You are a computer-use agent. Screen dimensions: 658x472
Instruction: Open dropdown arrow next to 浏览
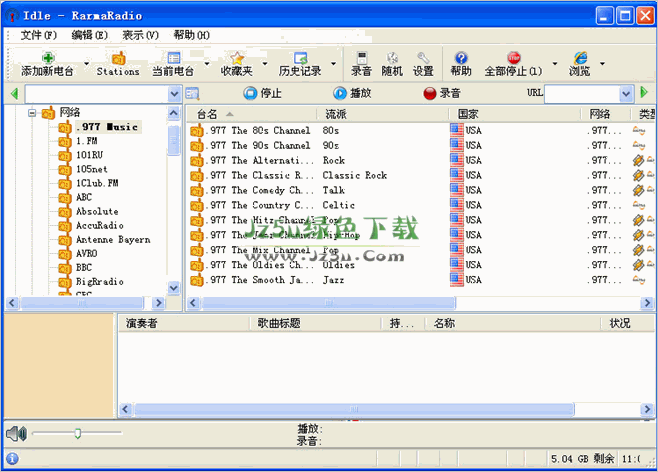click(x=602, y=64)
